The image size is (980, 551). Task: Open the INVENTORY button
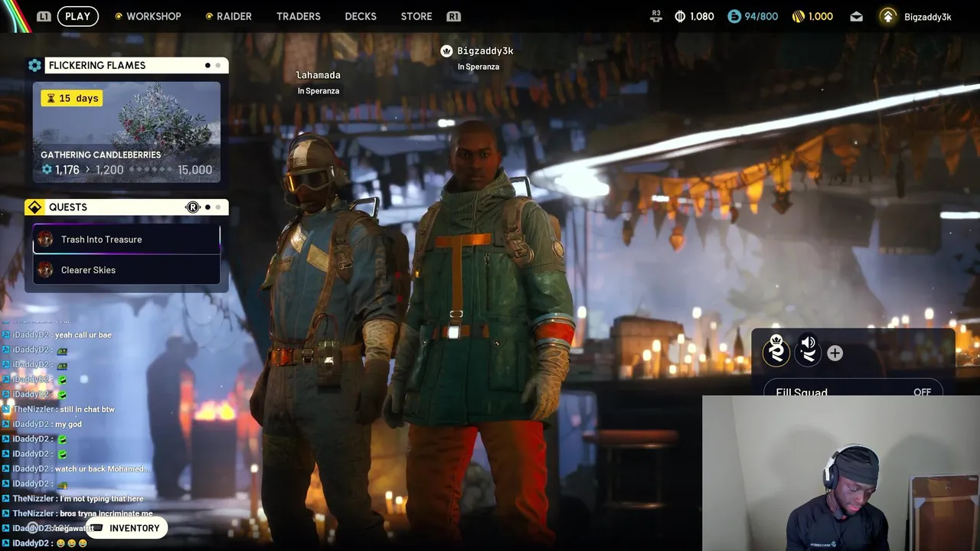pos(126,528)
